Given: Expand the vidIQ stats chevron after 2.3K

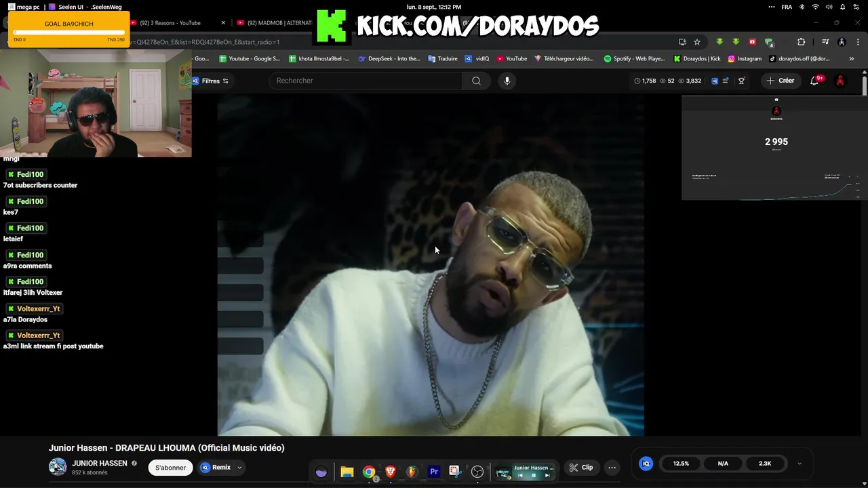Looking at the screenshot, I should tap(800, 464).
